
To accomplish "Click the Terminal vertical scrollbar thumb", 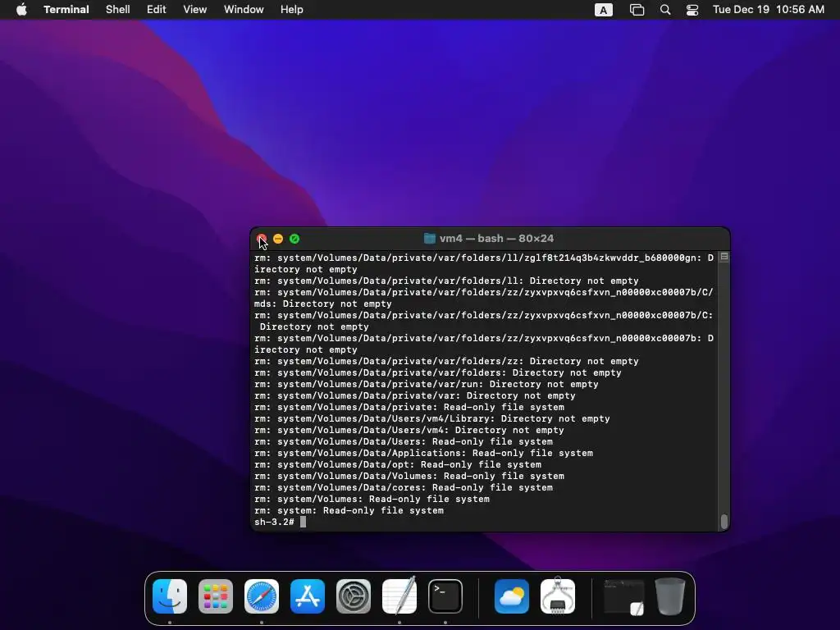I will click(x=724, y=521).
